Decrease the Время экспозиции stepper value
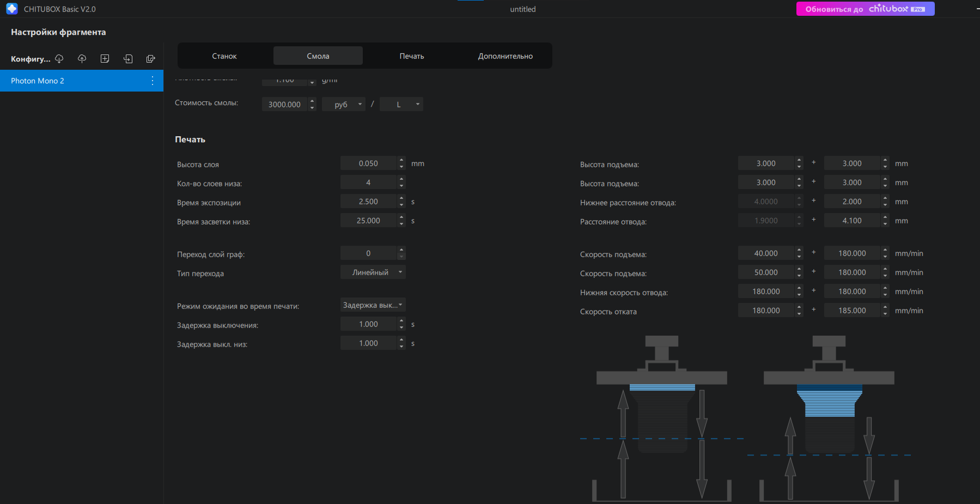 click(x=401, y=205)
